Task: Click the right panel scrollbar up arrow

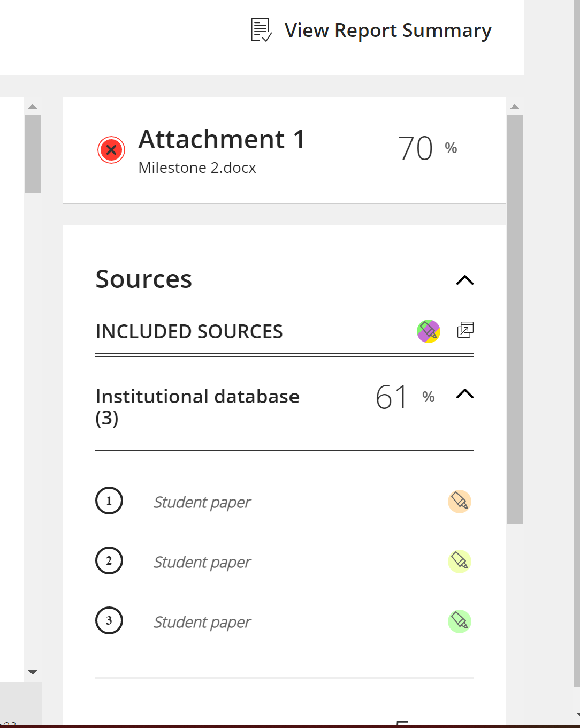Action: tap(515, 107)
